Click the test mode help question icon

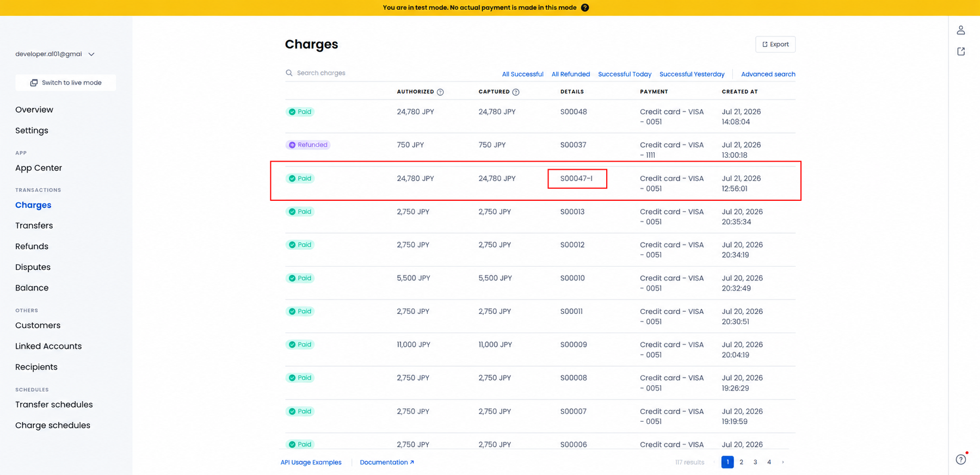pyautogui.click(x=585, y=8)
